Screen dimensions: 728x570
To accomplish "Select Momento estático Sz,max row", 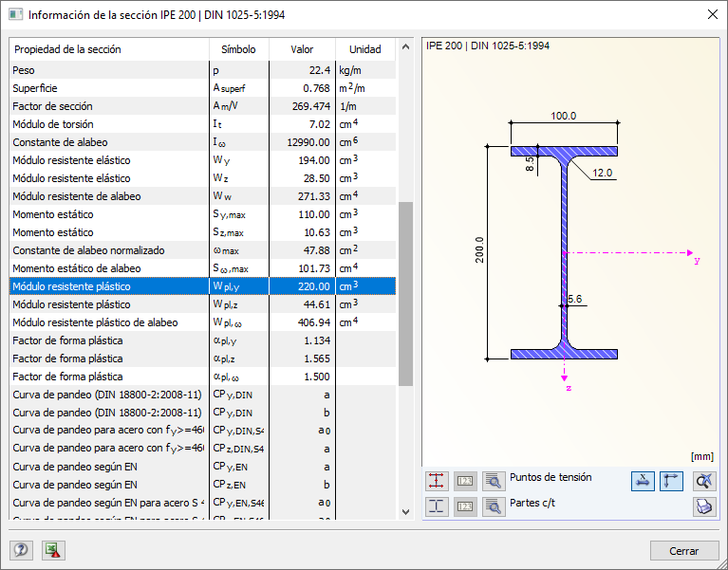I will click(x=202, y=232).
